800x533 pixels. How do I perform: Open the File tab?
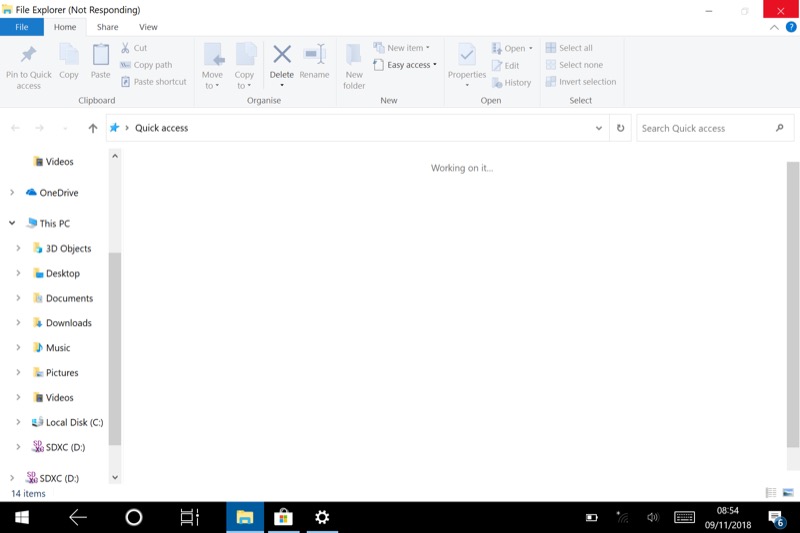[x=21, y=27]
